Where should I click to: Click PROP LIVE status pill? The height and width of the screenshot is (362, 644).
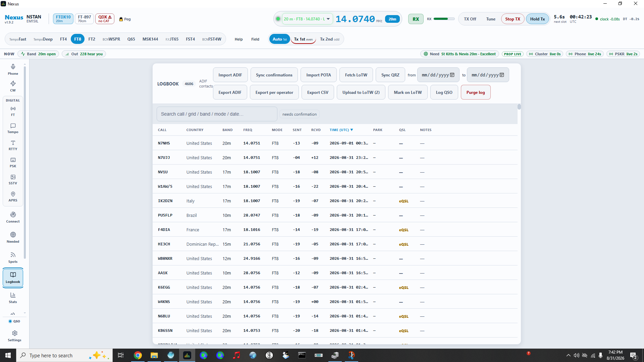tap(513, 54)
